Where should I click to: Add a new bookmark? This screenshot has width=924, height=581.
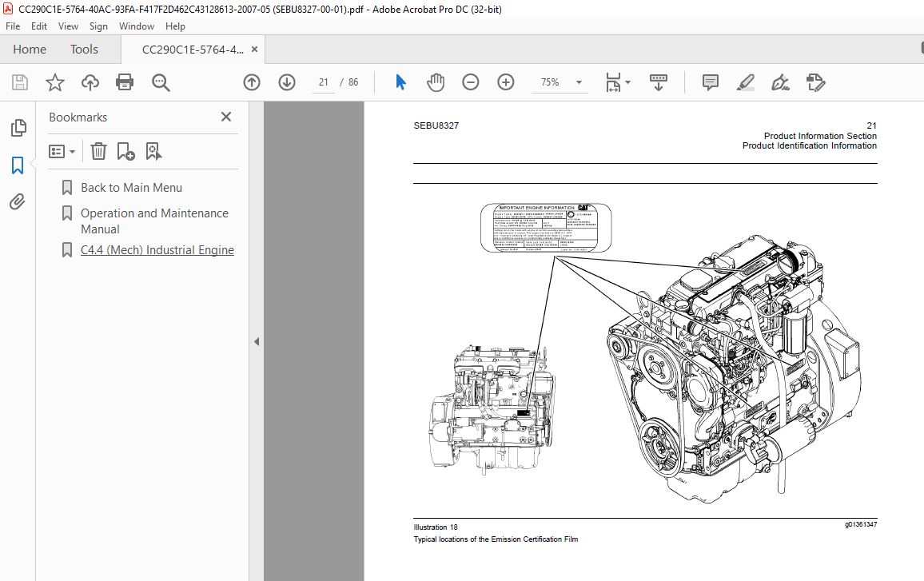pos(125,151)
